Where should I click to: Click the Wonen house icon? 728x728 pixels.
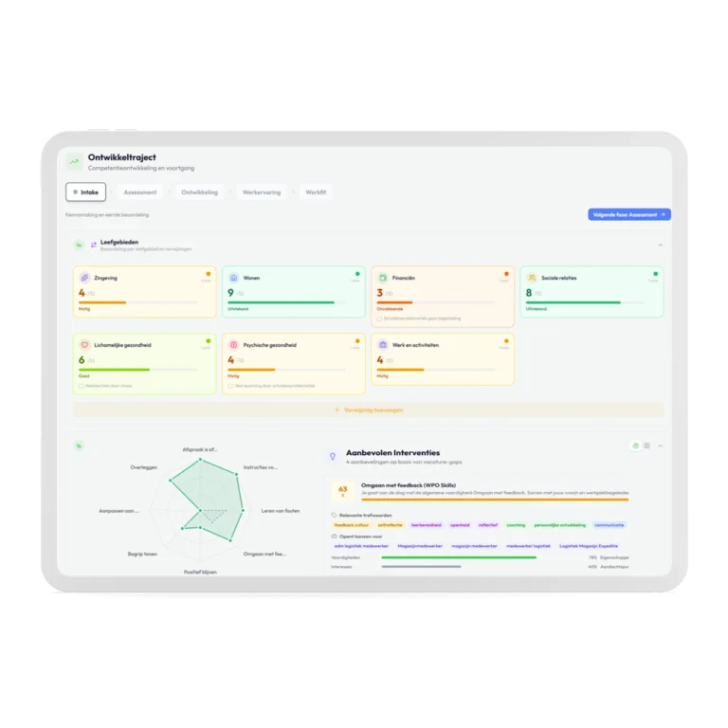point(233,278)
